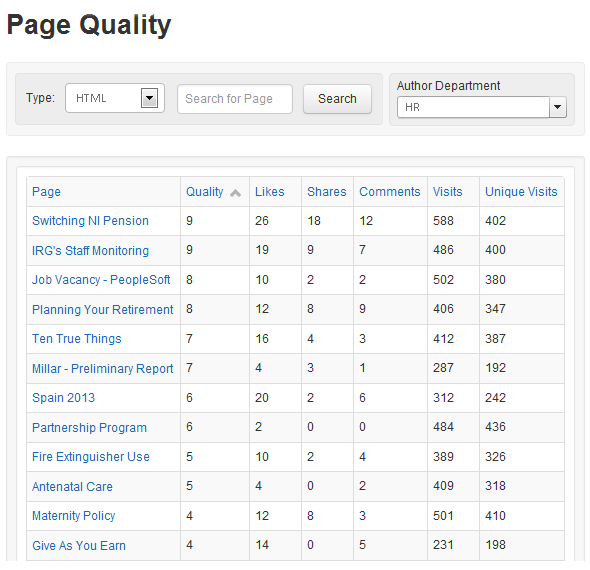Click the Page column header
This screenshot has width=590, height=570.
click(x=46, y=192)
